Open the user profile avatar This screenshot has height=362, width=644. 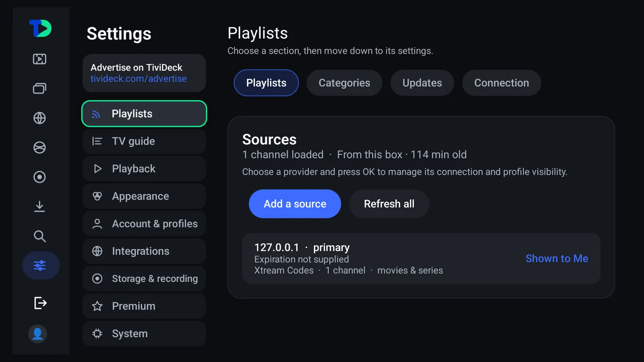[x=38, y=334]
